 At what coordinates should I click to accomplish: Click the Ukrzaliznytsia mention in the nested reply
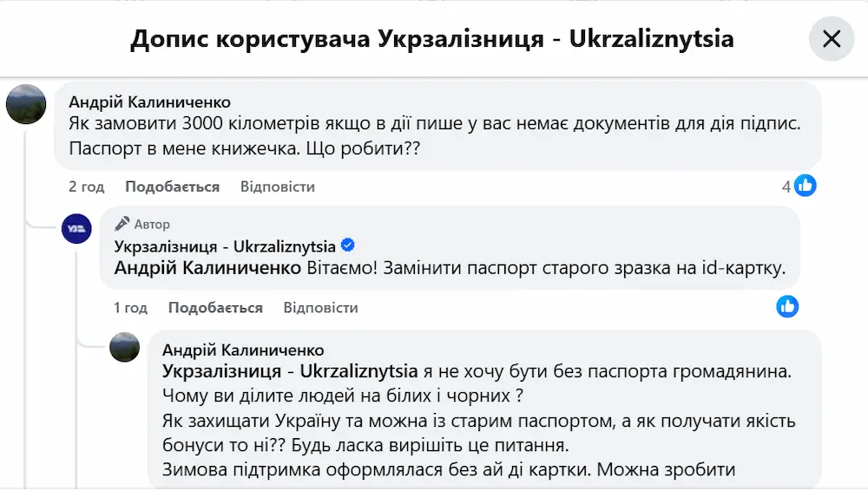[290, 371]
